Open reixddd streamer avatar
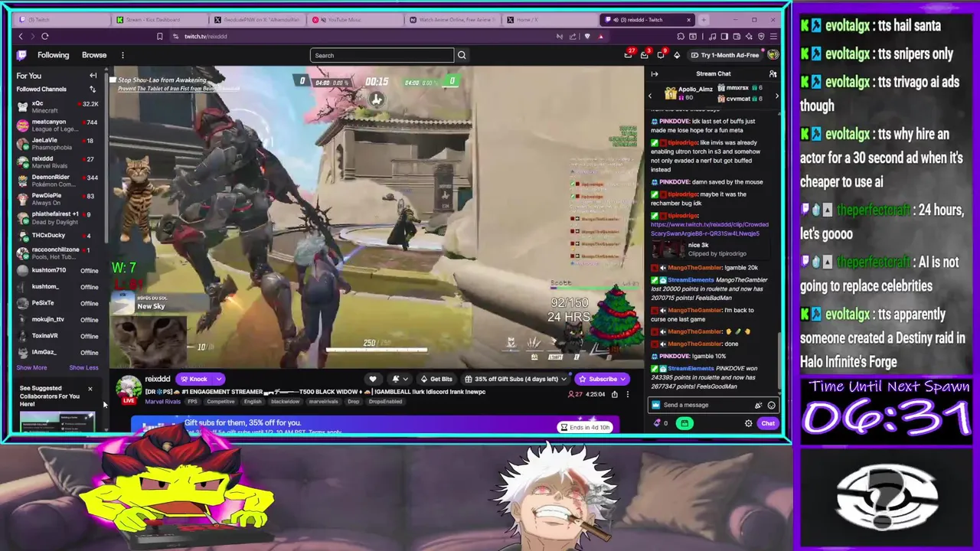980x551 pixels. (129, 389)
